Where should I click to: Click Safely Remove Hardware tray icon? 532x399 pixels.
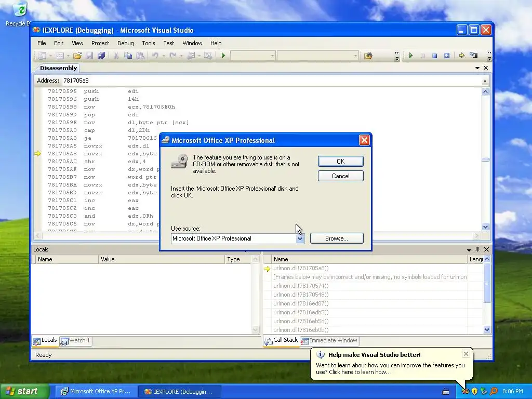pyautogui.click(x=484, y=391)
